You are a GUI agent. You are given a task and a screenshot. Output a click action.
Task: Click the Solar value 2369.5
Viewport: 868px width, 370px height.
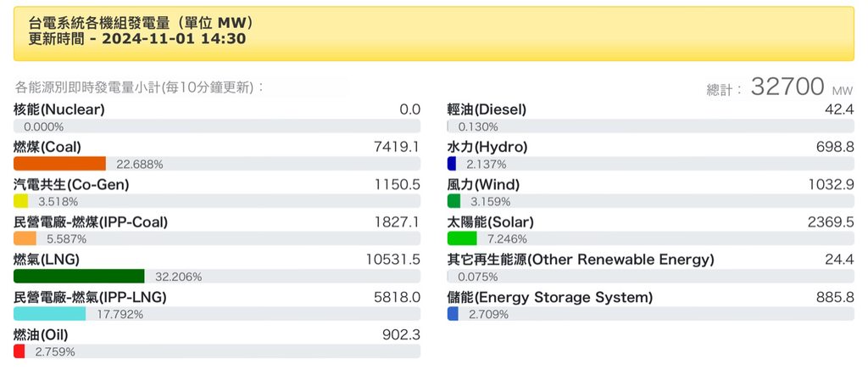click(830, 221)
